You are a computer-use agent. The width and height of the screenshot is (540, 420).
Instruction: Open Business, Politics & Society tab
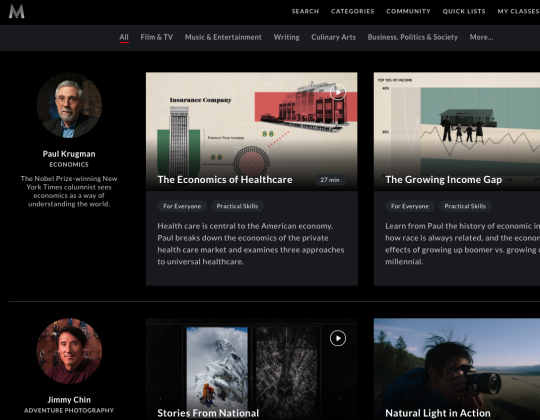[x=413, y=37]
